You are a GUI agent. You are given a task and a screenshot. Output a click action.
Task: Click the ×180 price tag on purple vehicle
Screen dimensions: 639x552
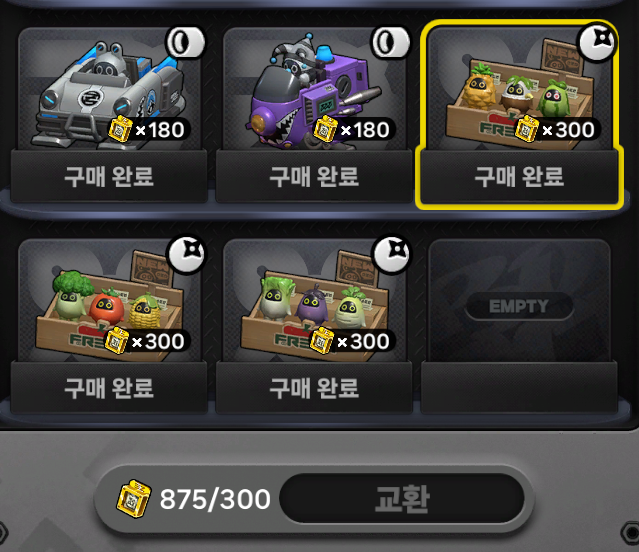coord(353,130)
